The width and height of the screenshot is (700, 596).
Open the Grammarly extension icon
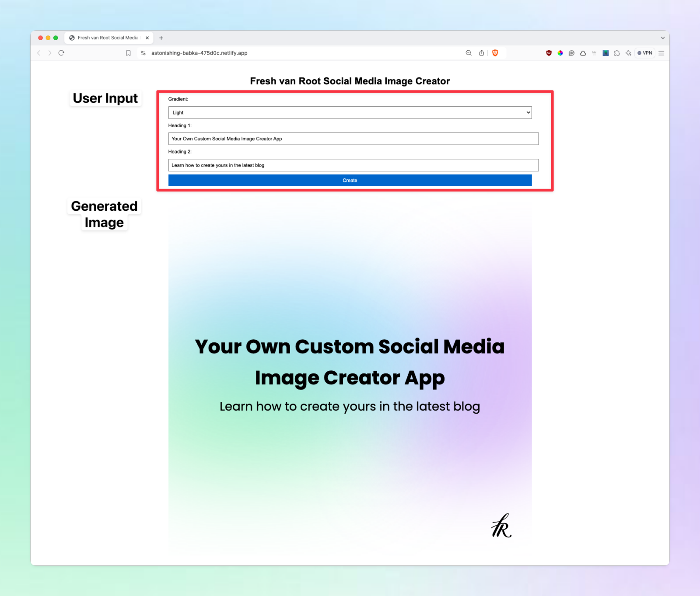coord(571,53)
